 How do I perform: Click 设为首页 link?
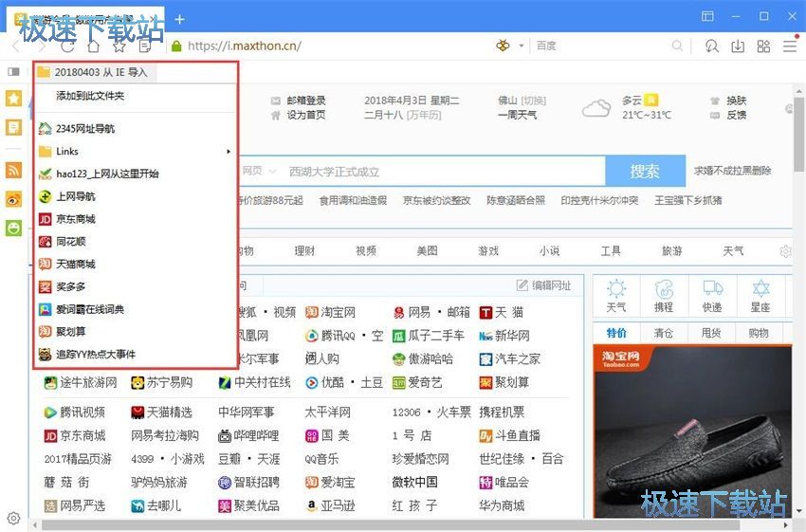pyautogui.click(x=306, y=115)
